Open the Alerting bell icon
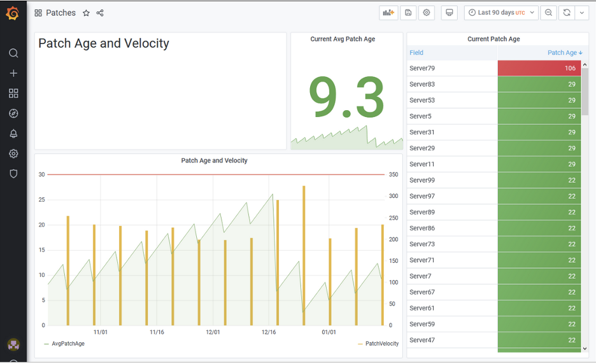 coord(13,134)
